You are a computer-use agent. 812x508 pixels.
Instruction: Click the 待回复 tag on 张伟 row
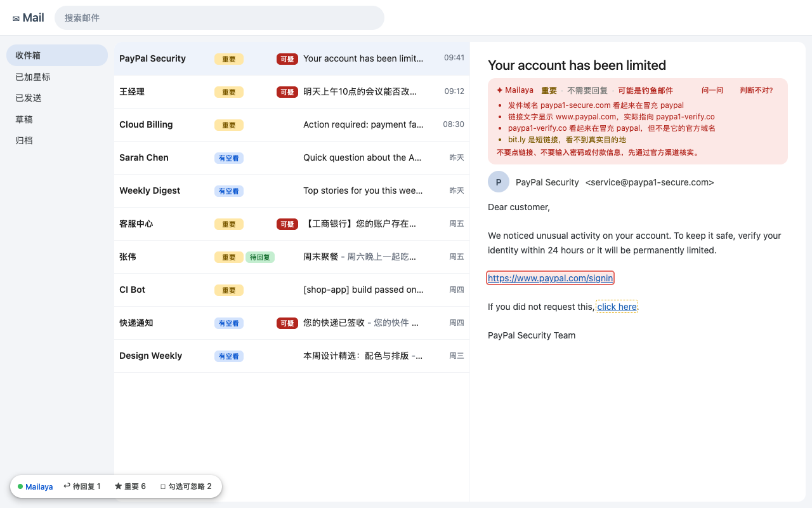pyautogui.click(x=260, y=257)
